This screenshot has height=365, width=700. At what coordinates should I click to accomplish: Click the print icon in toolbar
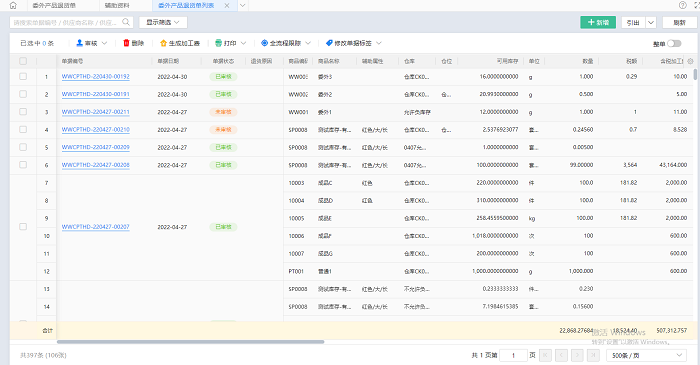click(218, 43)
